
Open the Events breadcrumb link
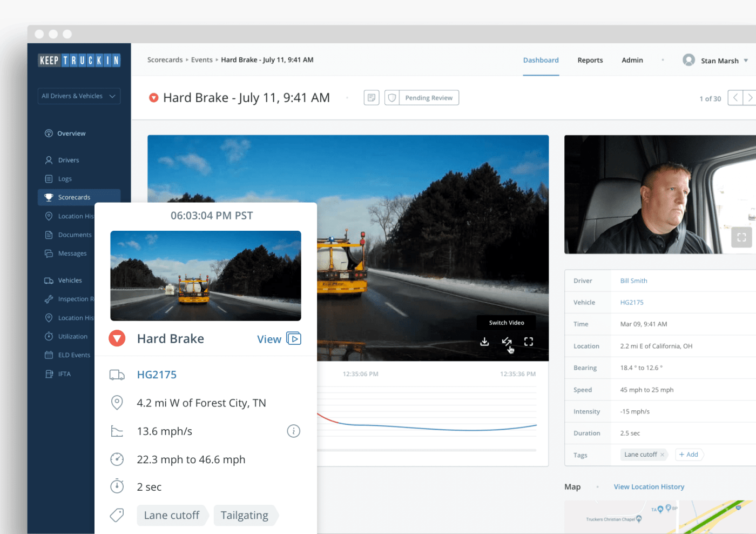coord(201,59)
